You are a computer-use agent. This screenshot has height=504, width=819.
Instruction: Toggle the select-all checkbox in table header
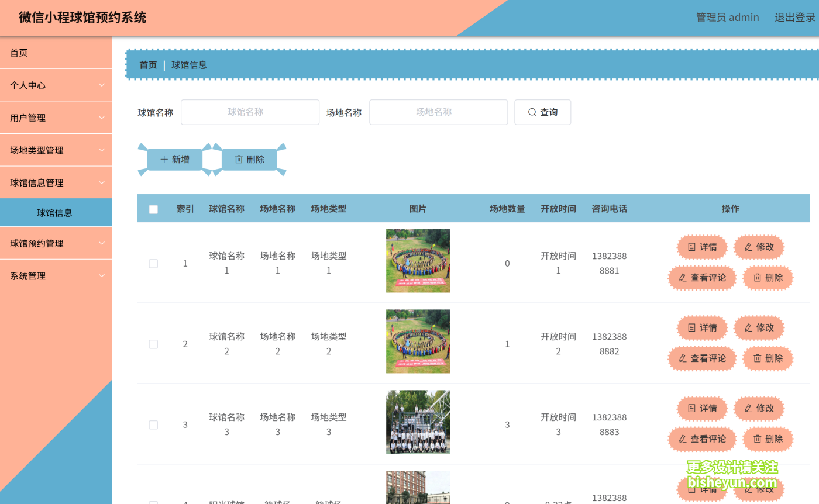[153, 209]
